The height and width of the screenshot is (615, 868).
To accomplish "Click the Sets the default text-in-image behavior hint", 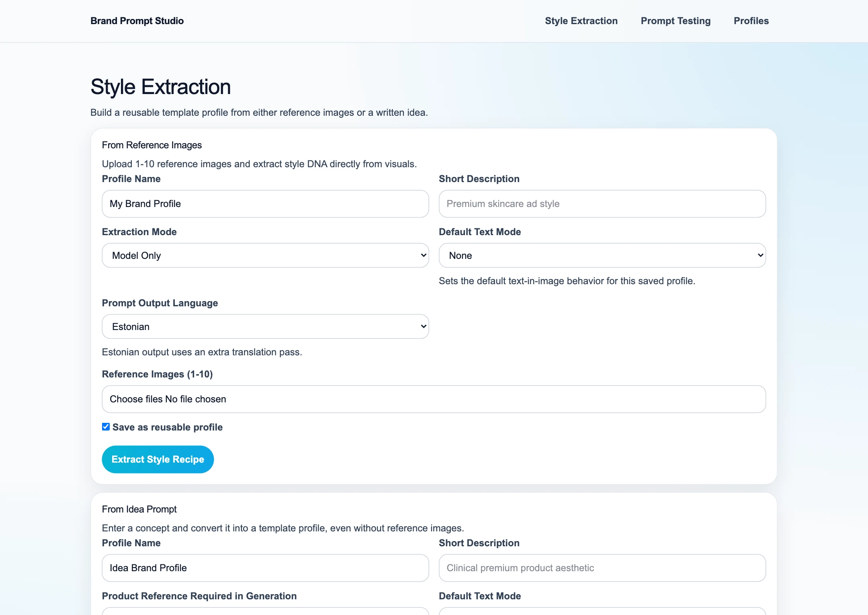I will tap(567, 281).
